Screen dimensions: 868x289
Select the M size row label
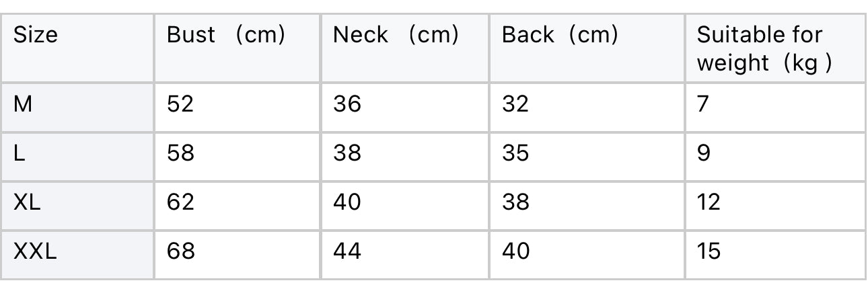[23, 104]
